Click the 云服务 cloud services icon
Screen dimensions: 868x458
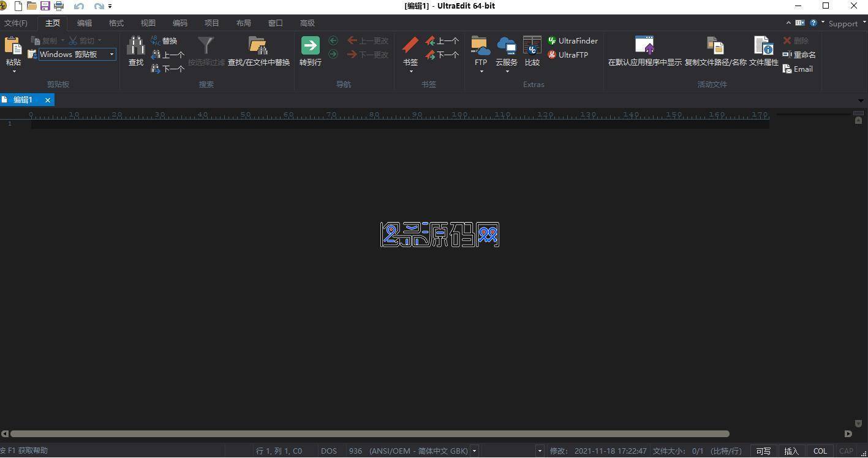pyautogui.click(x=507, y=45)
